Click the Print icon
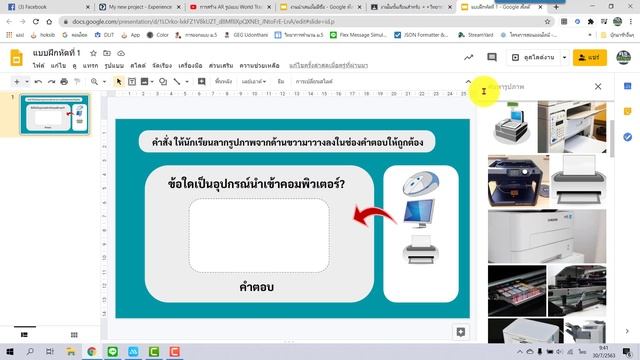 click(x=64, y=82)
